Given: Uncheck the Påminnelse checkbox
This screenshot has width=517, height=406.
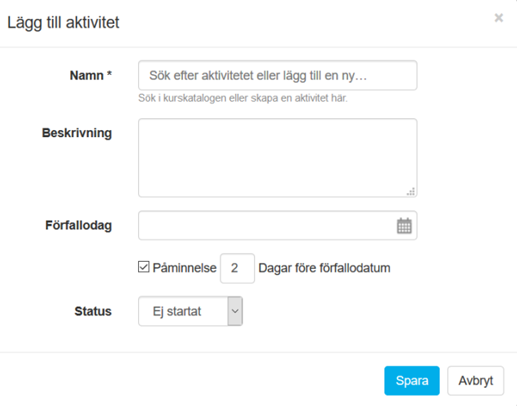Looking at the screenshot, I should (144, 267).
